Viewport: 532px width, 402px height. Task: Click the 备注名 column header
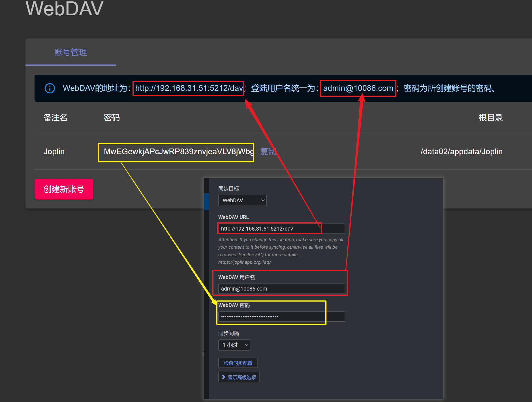click(55, 118)
